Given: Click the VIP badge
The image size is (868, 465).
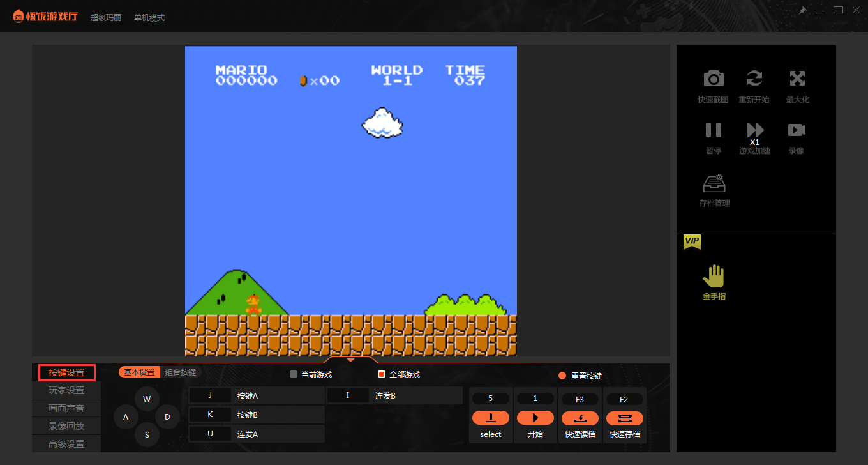Looking at the screenshot, I should pyautogui.click(x=692, y=241).
